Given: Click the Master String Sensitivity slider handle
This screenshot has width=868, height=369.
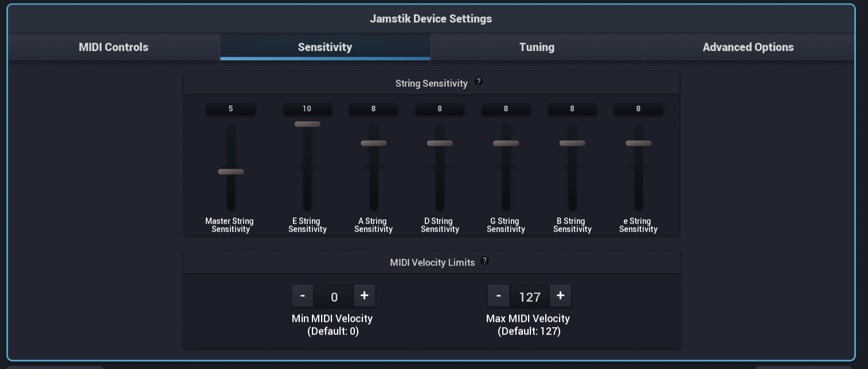Looking at the screenshot, I should 231,172.
